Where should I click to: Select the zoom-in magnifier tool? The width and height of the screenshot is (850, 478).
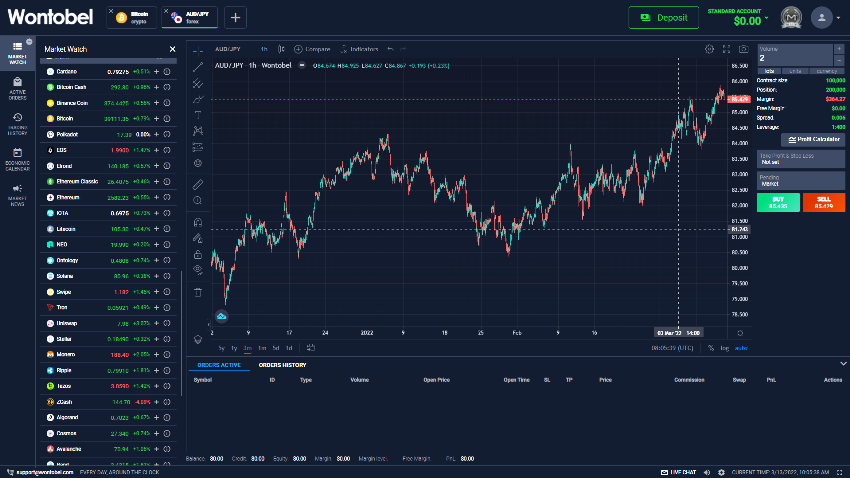198,201
